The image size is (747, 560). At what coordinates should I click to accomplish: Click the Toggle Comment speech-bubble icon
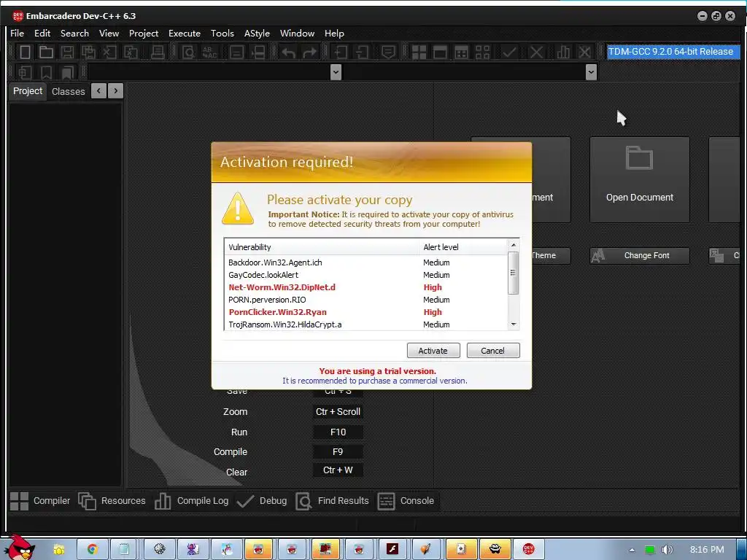point(389,52)
